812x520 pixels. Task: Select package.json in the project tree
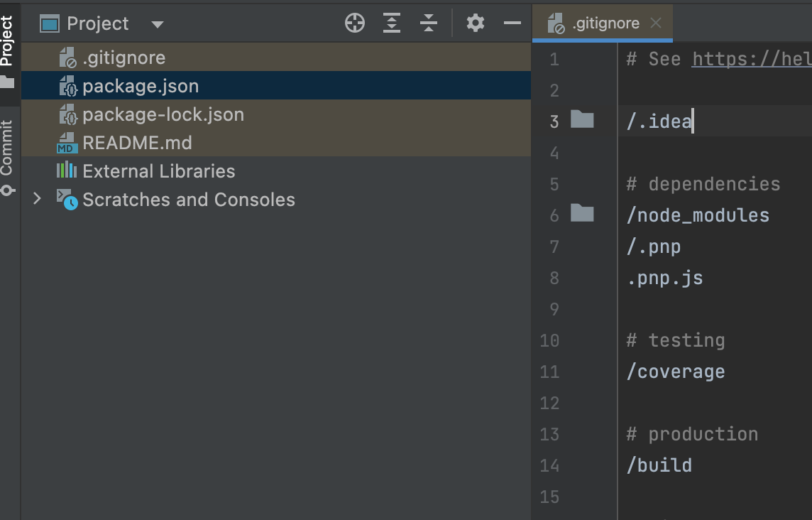pyautogui.click(x=276, y=86)
